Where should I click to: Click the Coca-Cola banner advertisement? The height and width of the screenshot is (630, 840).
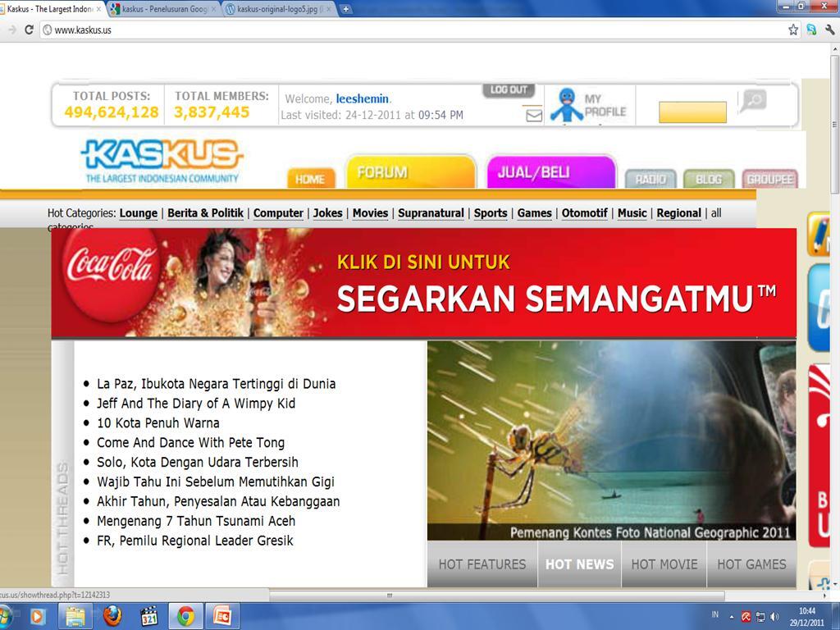tap(423, 283)
